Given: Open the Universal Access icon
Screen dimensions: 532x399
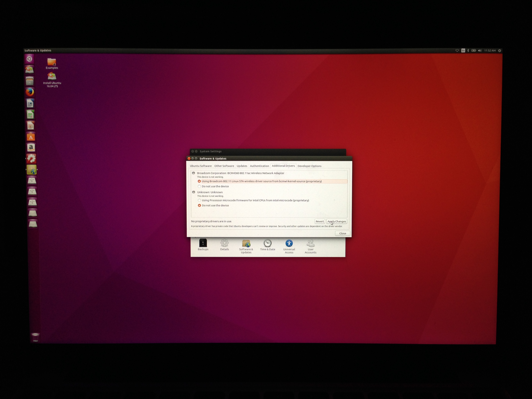Looking at the screenshot, I should tap(289, 243).
